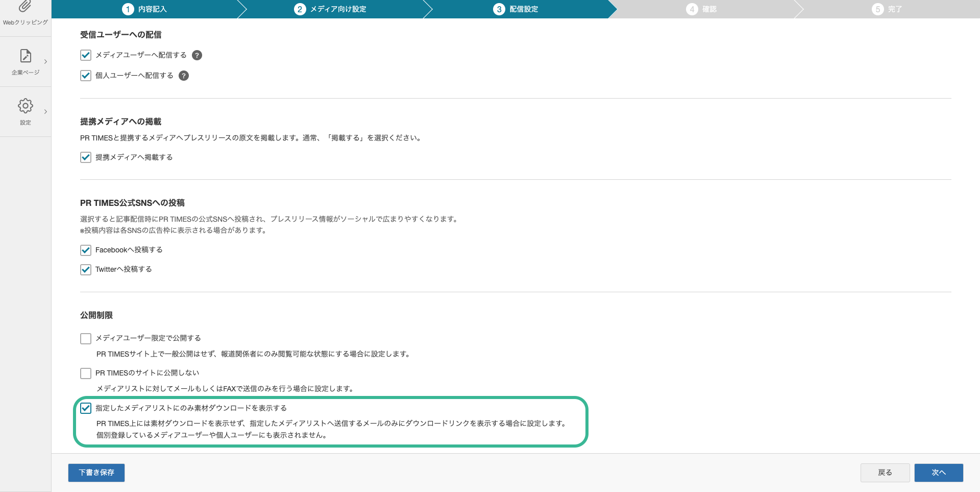Screen dimensions: 980x492
Task: Uncheck メディアユーザーへ配信する checkbox
Action: tap(86, 55)
